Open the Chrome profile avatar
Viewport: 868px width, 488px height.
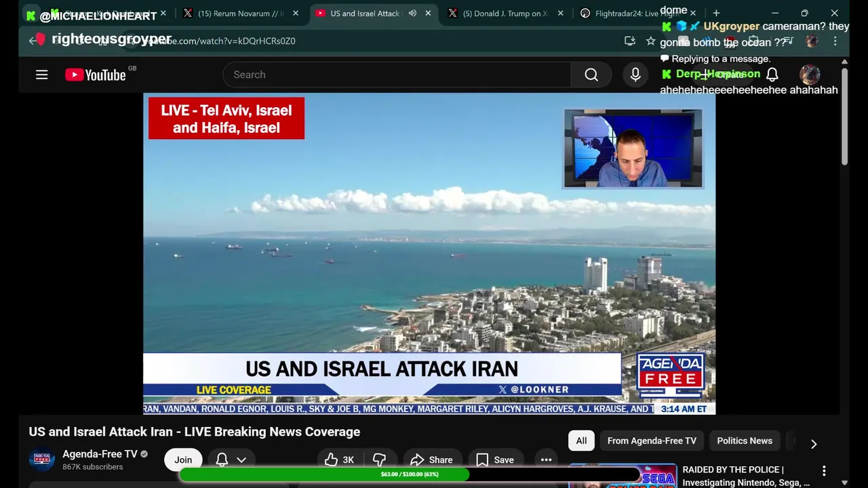(812, 41)
